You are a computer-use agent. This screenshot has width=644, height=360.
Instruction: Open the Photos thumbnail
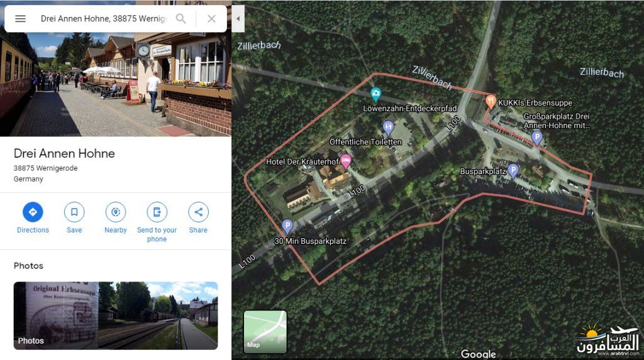point(116,315)
